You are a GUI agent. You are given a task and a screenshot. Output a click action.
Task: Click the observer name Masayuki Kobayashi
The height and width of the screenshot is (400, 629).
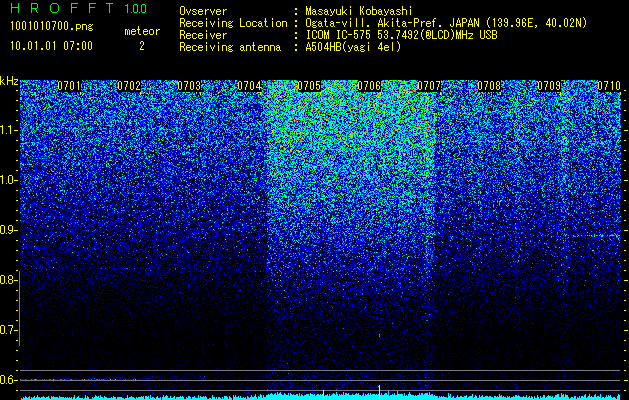(359, 11)
